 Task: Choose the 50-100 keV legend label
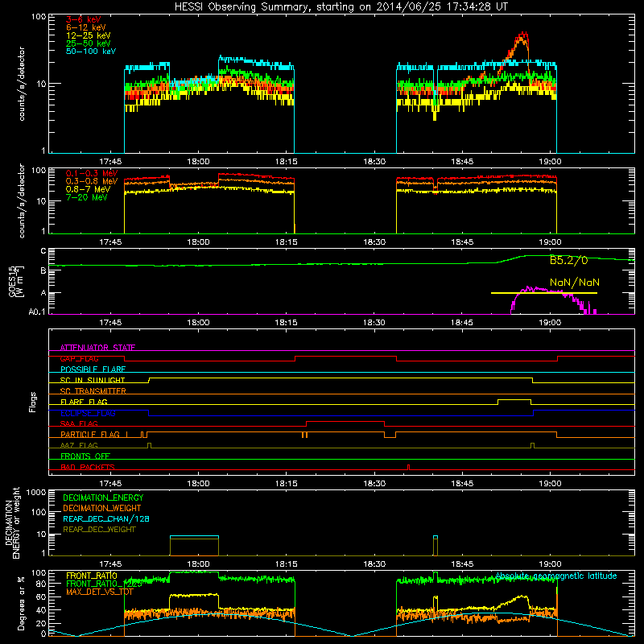click(91, 52)
